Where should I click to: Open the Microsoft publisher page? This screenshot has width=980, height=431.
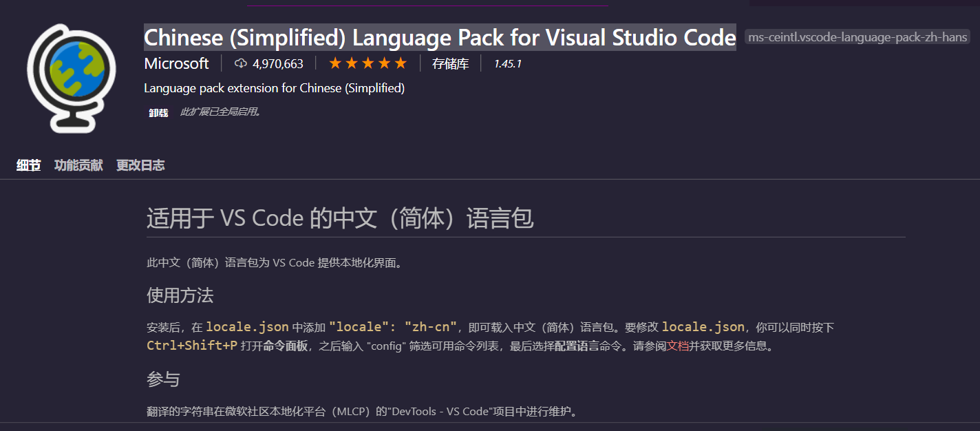(x=176, y=63)
